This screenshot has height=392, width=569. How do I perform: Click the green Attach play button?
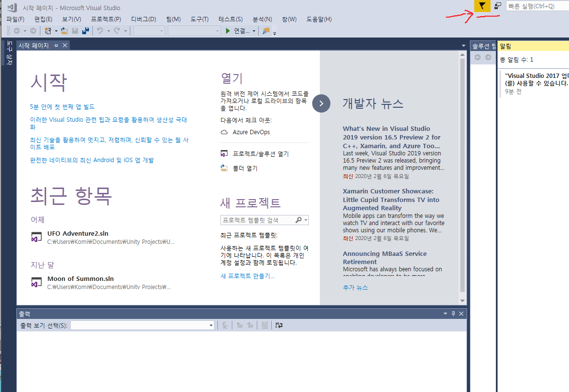point(228,31)
